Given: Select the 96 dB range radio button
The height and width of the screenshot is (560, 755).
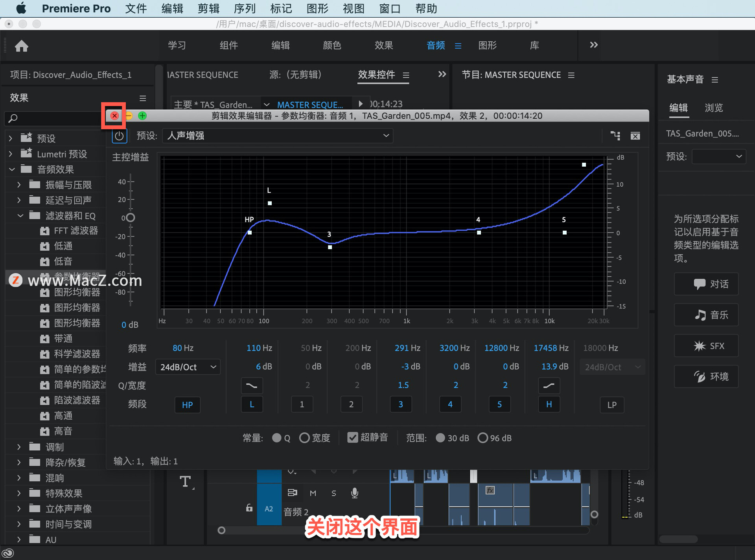Looking at the screenshot, I should [x=482, y=438].
